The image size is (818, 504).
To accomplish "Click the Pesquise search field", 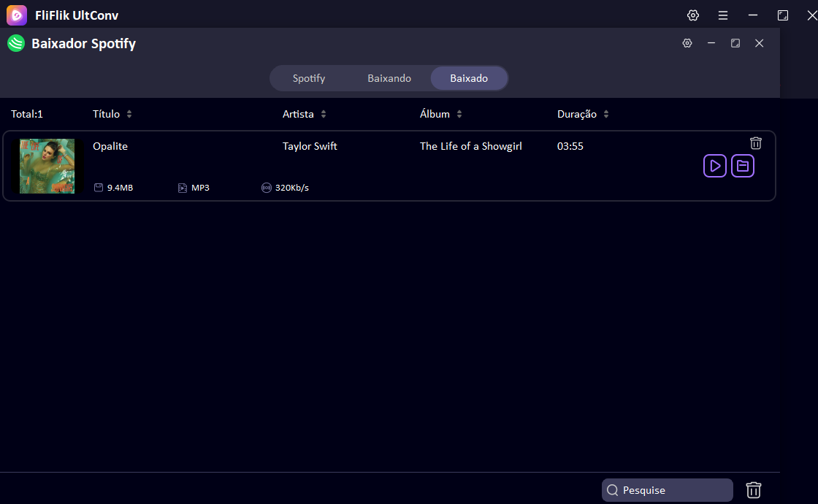I will coord(672,490).
